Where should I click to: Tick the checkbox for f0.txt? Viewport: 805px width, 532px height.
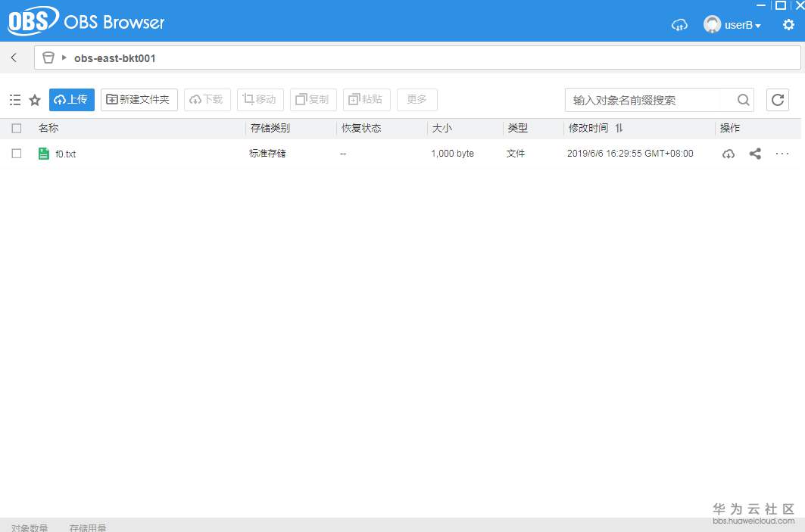point(17,154)
